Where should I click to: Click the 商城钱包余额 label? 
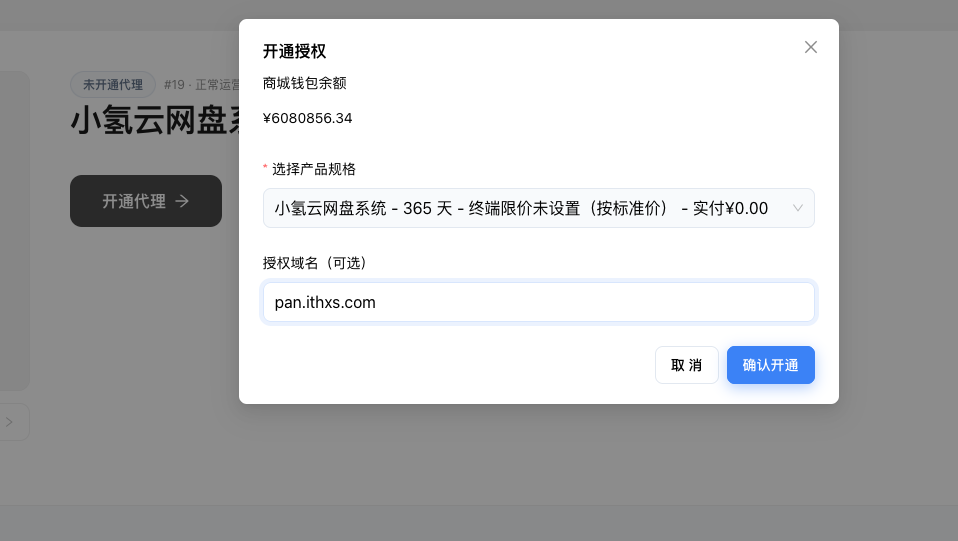304,83
